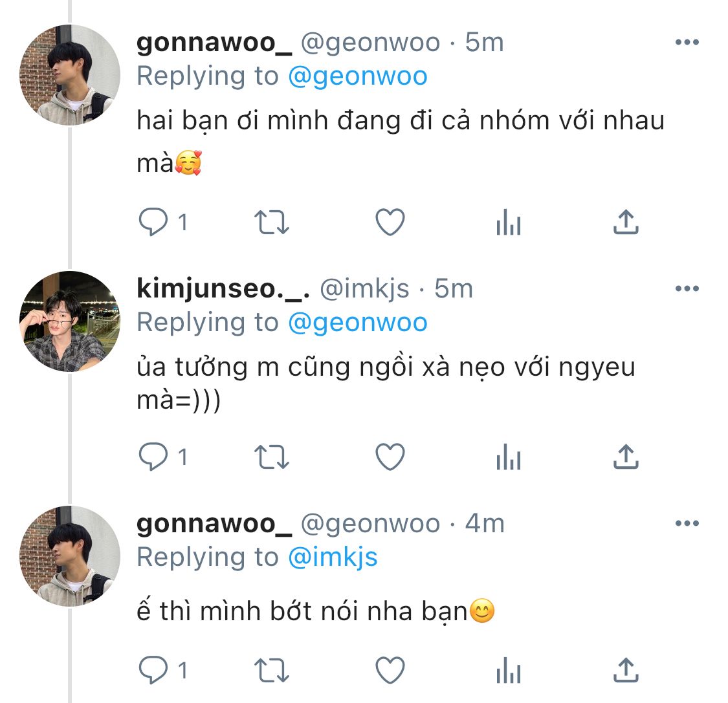Share kimjunseo's tweet
The width and height of the screenshot is (728, 703).
point(626,457)
